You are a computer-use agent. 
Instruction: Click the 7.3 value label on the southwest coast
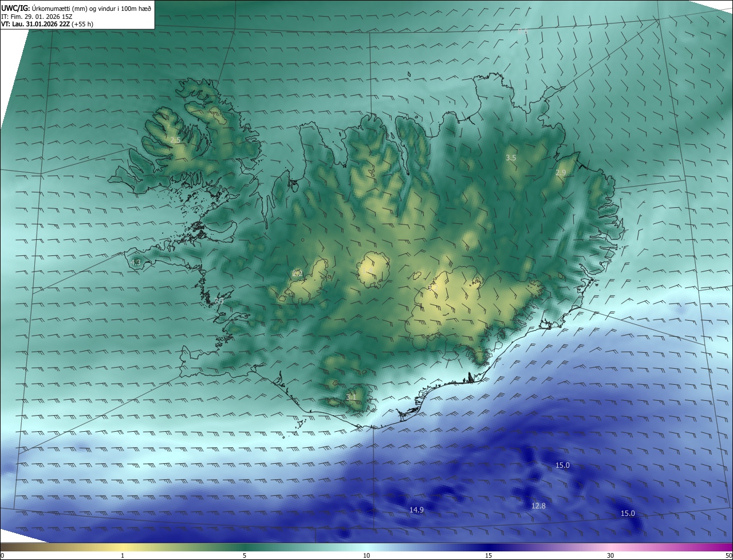[219, 301]
